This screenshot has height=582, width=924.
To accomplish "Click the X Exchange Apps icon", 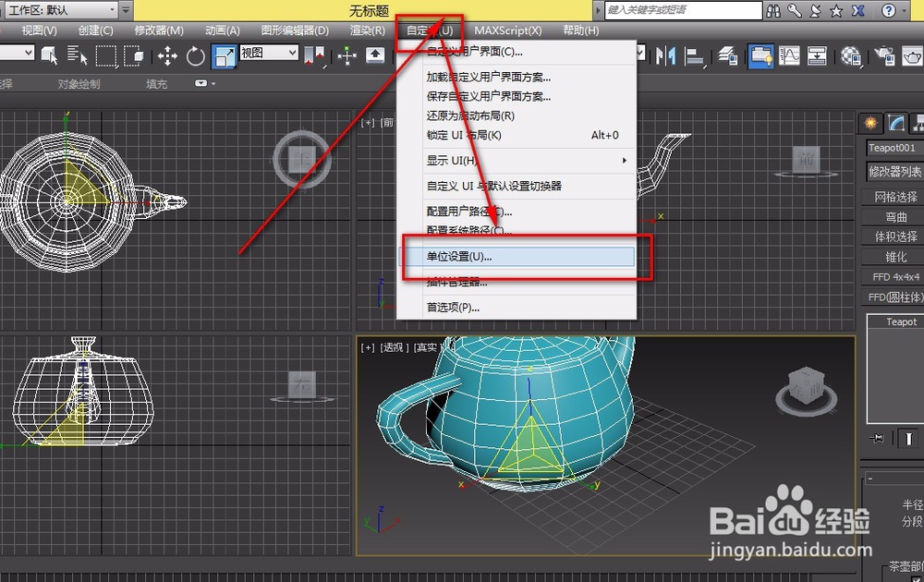I will click(858, 10).
